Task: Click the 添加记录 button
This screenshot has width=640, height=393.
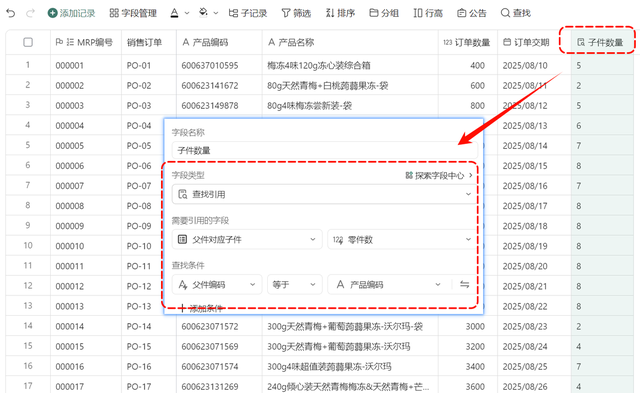Action: point(71,13)
